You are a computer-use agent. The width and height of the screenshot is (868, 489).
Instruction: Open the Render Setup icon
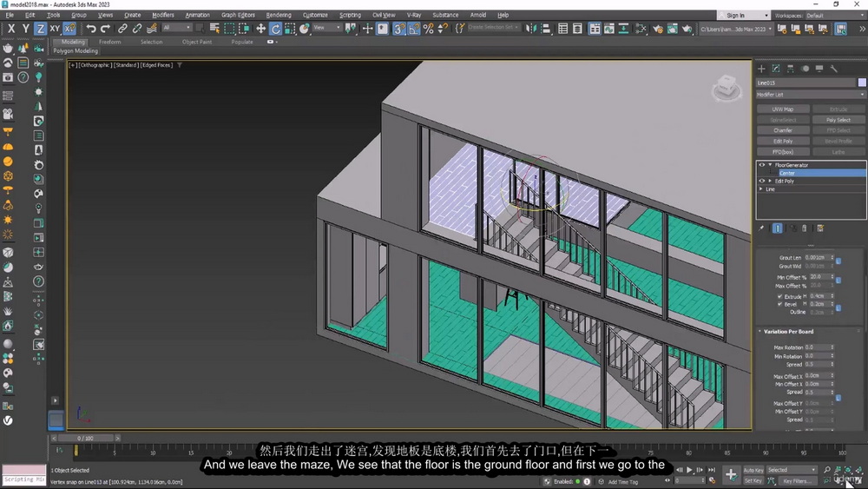click(658, 29)
